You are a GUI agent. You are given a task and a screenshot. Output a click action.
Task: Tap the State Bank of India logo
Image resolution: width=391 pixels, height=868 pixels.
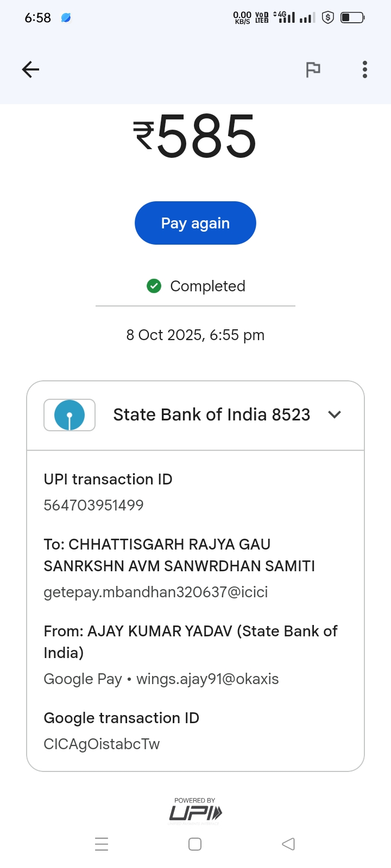pos(70,415)
